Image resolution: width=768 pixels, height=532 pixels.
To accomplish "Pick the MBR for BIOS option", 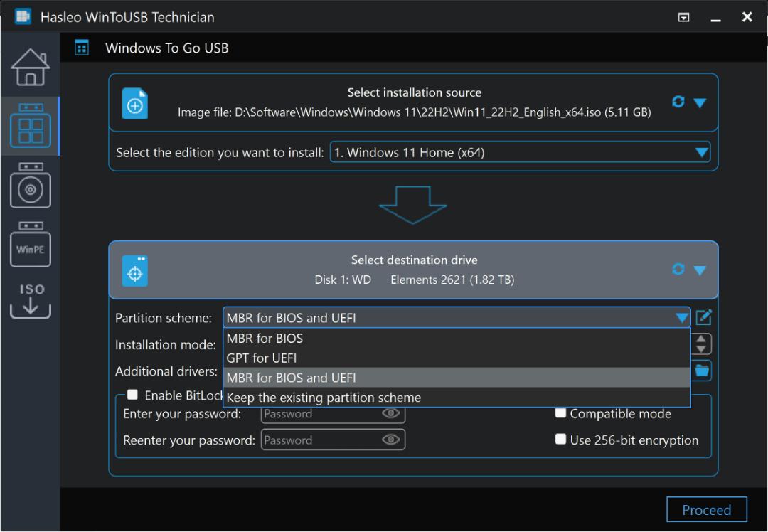I will (457, 339).
